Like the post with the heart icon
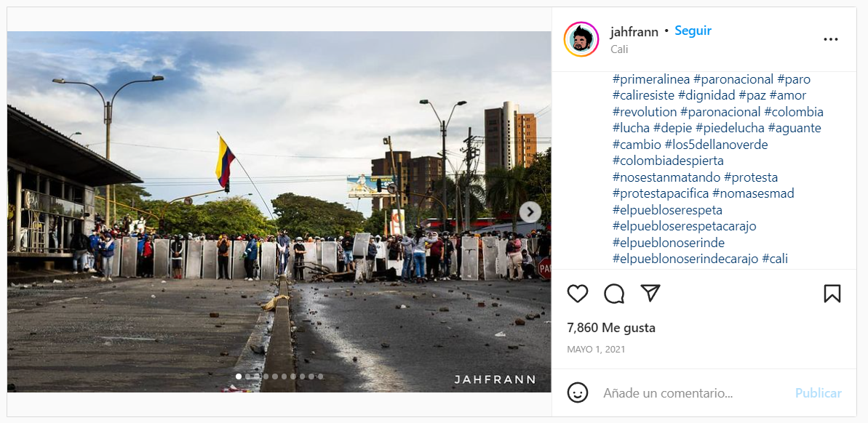Screen dimensions: 868x423 point(578,294)
